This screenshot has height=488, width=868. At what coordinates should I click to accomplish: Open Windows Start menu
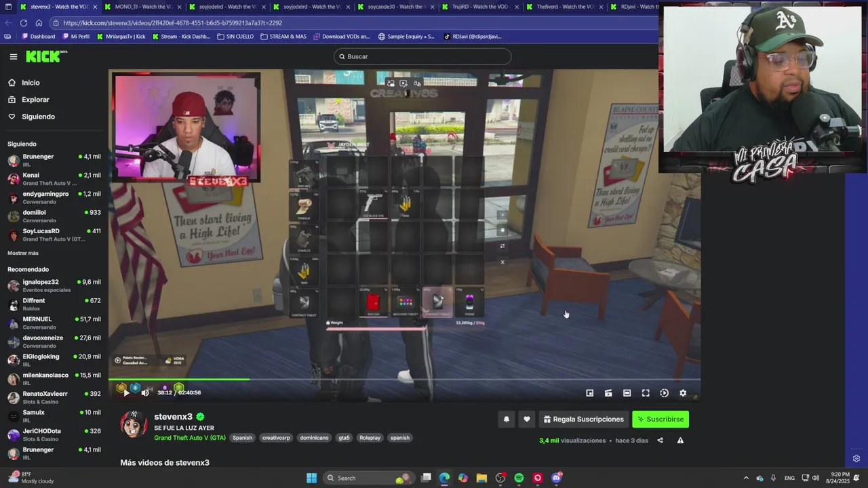tap(311, 478)
